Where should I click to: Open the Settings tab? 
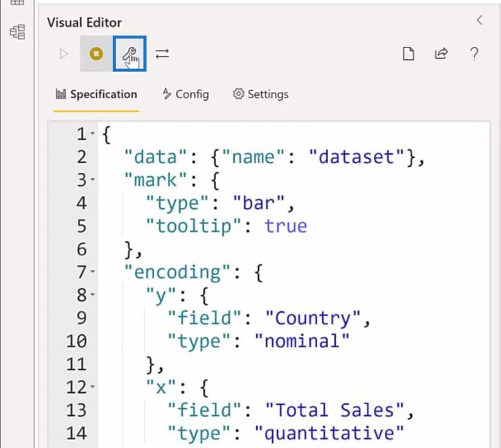[261, 94]
